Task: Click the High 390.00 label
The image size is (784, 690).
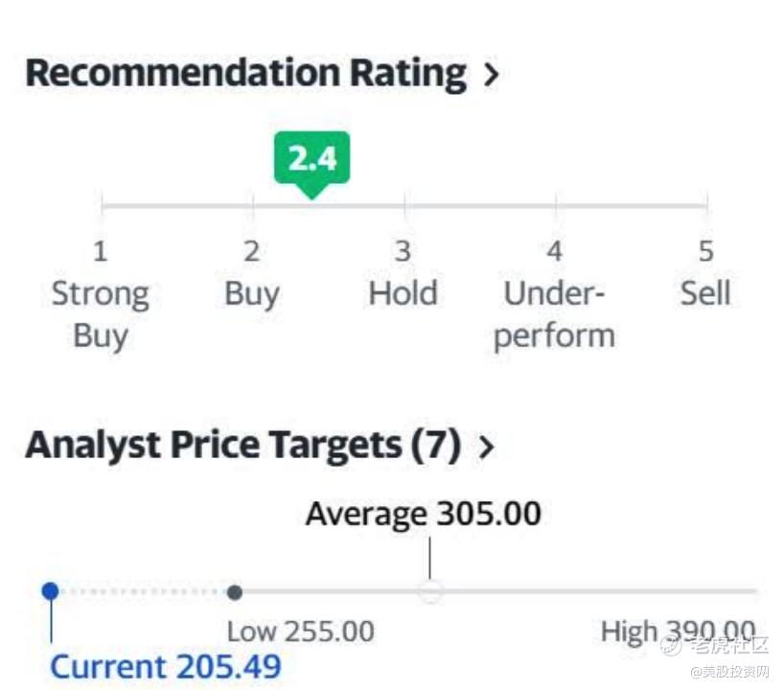Action: tap(678, 632)
